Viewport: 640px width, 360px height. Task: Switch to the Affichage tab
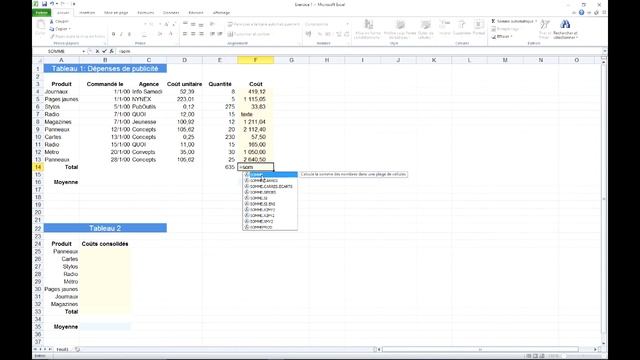pyautogui.click(x=221, y=13)
